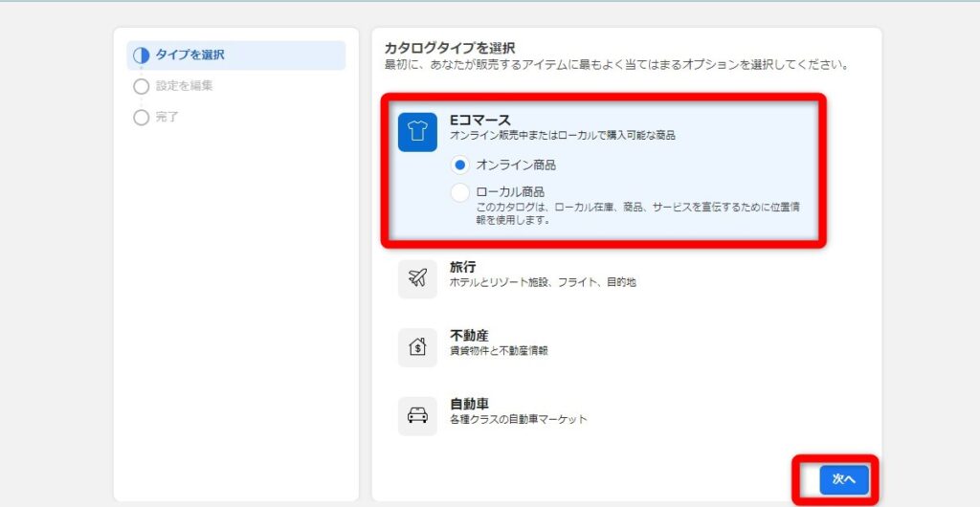Click description 賃貸物件と不動産情報
The height and width of the screenshot is (507, 980).
(499, 351)
